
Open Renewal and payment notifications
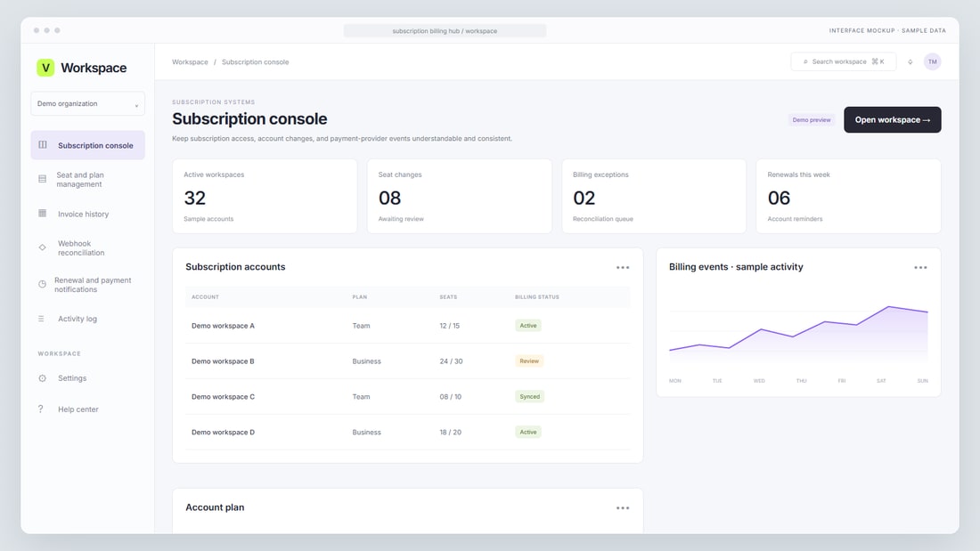coord(87,284)
